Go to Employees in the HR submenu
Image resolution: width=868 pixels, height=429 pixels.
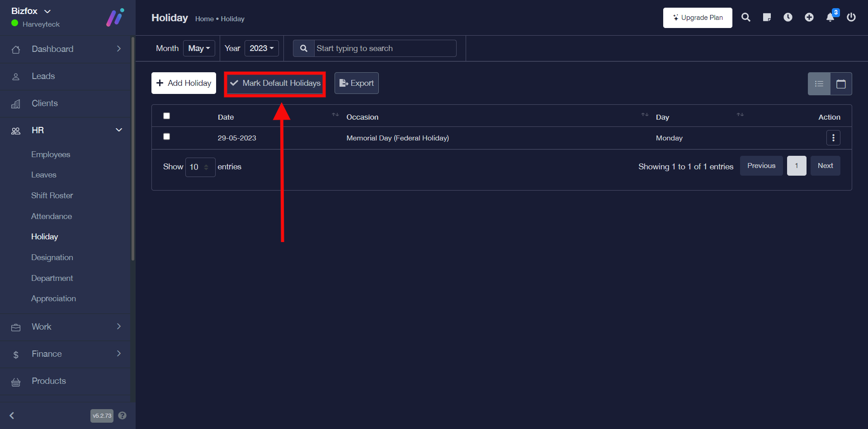pyautogui.click(x=51, y=154)
